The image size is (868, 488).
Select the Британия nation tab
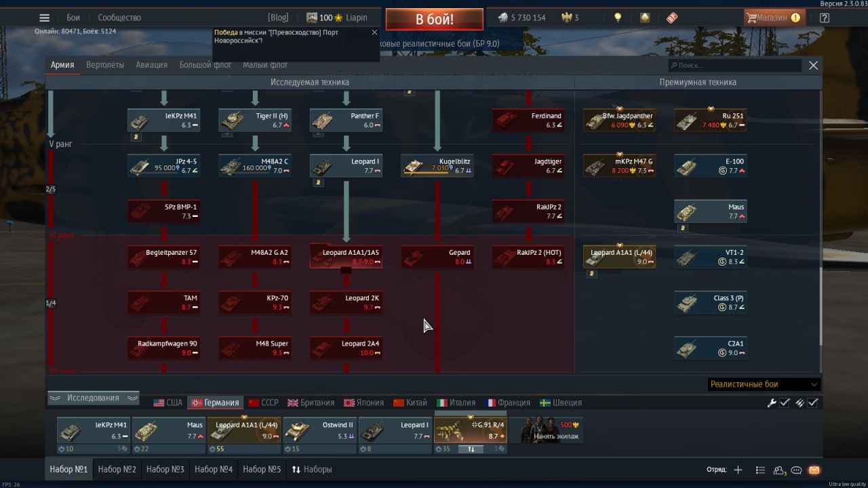click(x=311, y=403)
